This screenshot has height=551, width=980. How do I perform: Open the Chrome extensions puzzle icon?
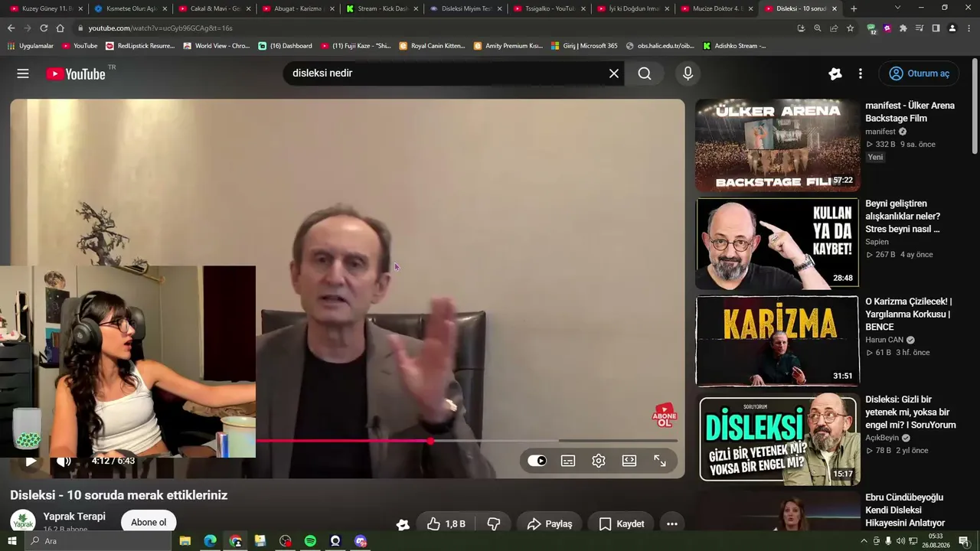tap(903, 28)
